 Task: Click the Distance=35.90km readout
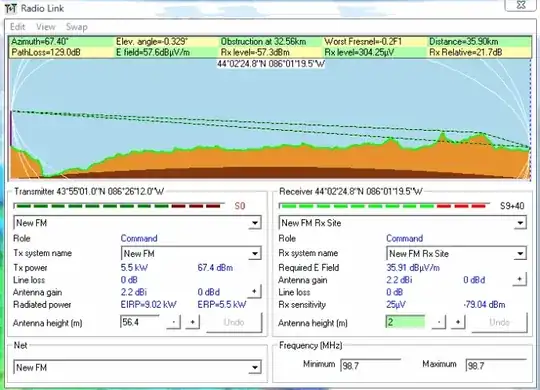[464, 42]
